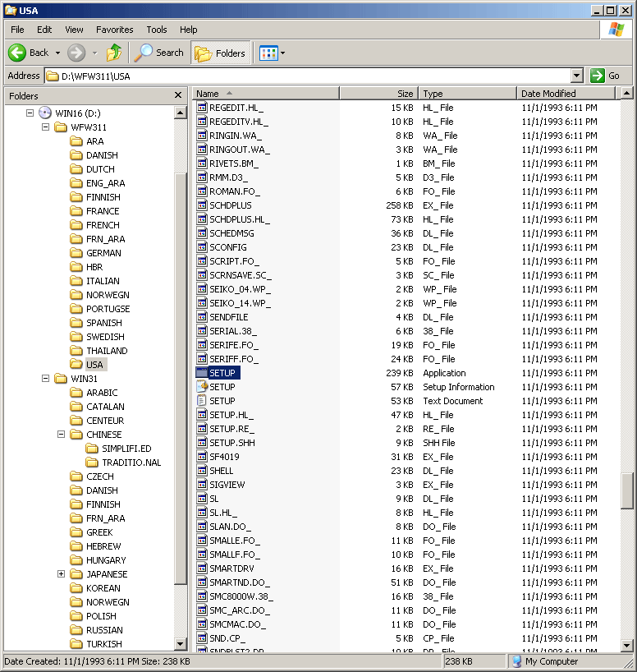Screen dimensions: 637x672
Task: Select the ARA folder icon in tree
Action: coord(76,141)
